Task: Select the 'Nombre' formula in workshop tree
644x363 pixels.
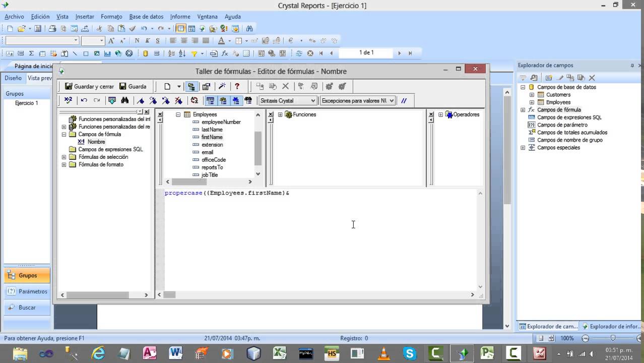Action: [x=96, y=142]
